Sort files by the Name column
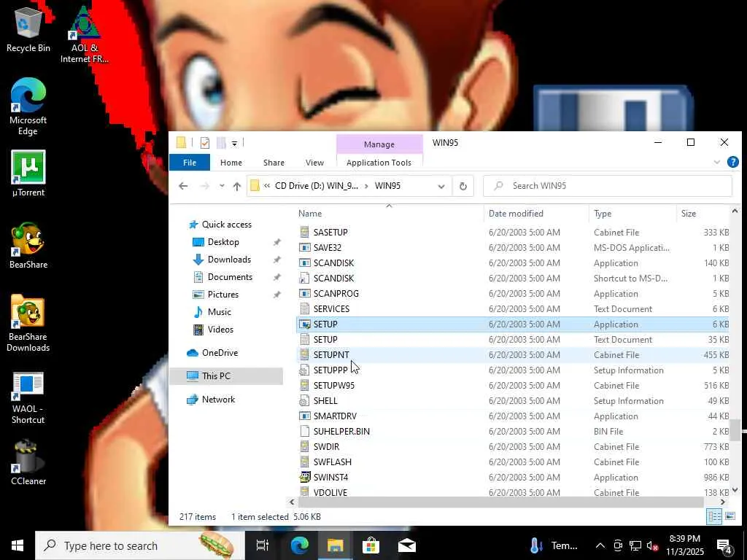This screenshot has height=560, width=747. tap(390, 214)
